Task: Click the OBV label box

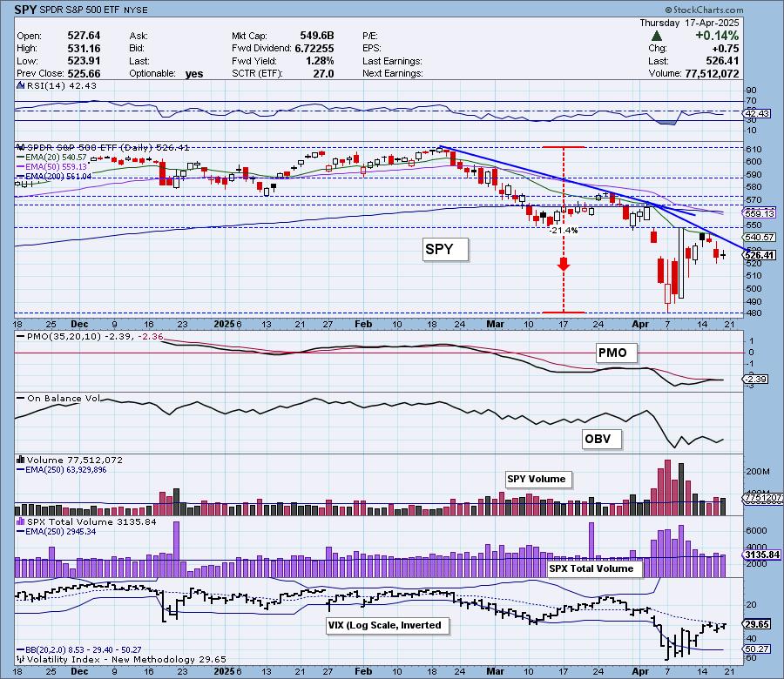Action: (601, 440)
